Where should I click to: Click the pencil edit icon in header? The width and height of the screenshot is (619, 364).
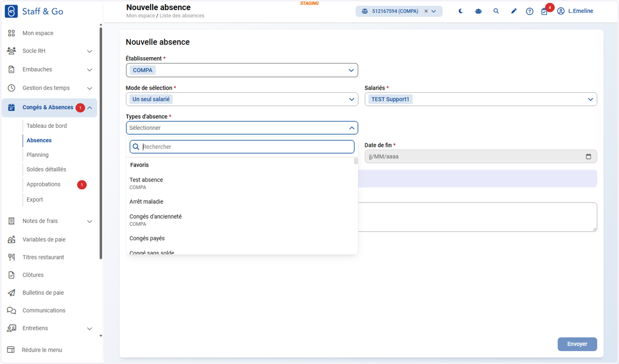tap(514, 11)
